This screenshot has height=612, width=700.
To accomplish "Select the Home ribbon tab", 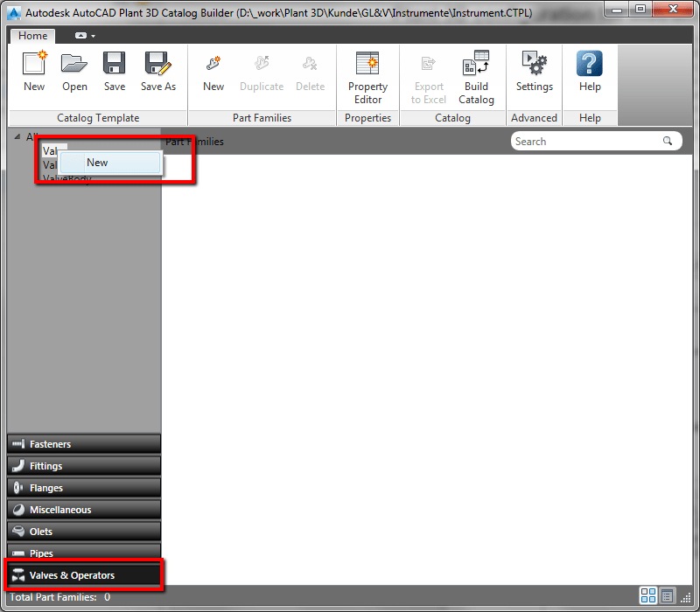I will [x=32, y=36].
